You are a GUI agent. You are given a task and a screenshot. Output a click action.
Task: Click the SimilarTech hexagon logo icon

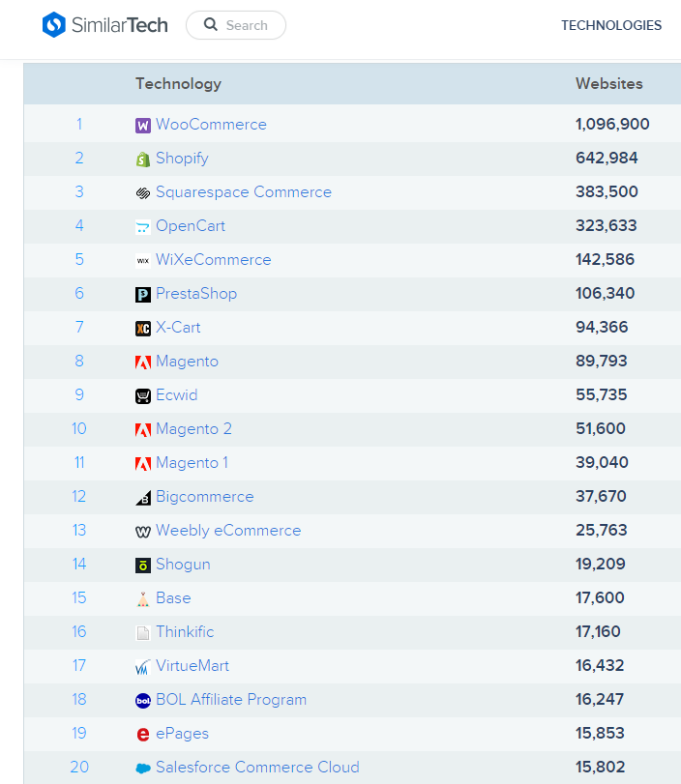[x=54, y=24]
